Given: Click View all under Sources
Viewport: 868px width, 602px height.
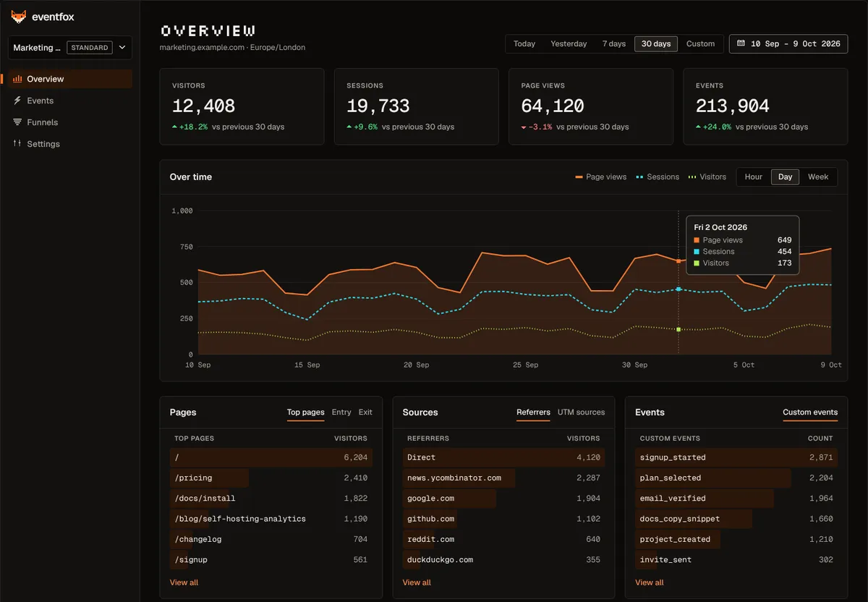Looking at the screenshot, I should pos(417,582).
